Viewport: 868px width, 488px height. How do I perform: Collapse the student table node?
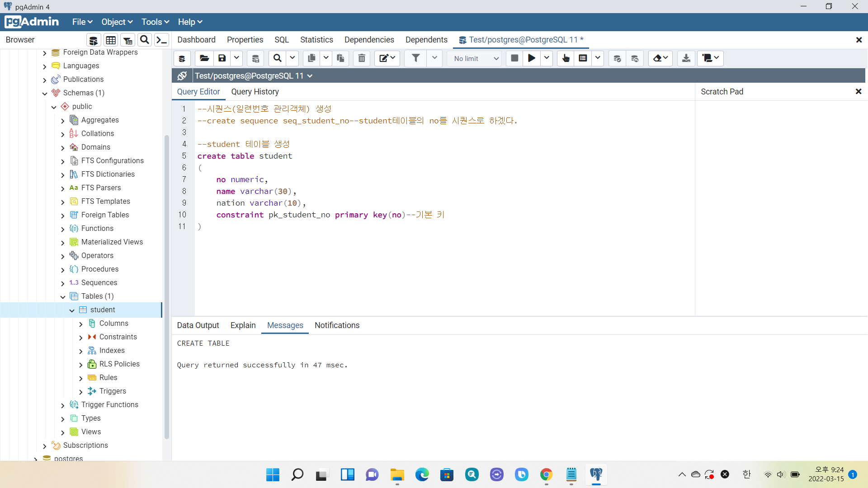pyautogui.click(x=72, y=310)
